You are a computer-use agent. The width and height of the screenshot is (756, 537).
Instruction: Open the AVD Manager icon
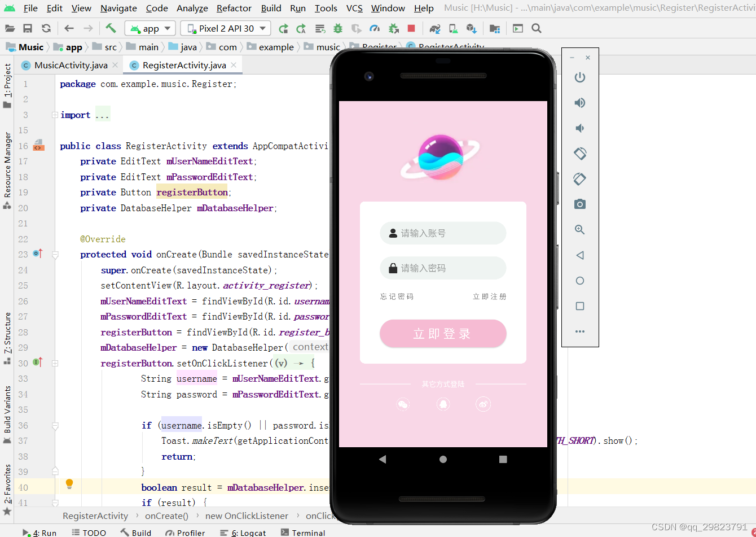coord(453,28)
